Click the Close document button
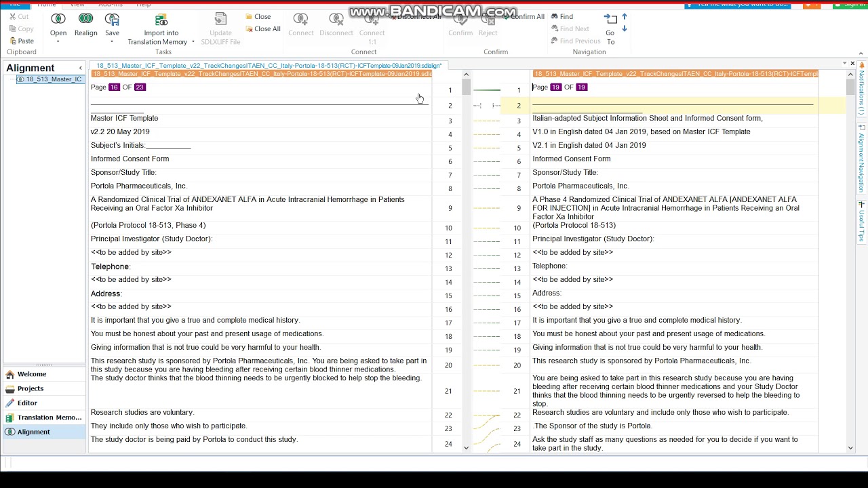The width and height of the screenshot is (868, 488). coord(258,17)
